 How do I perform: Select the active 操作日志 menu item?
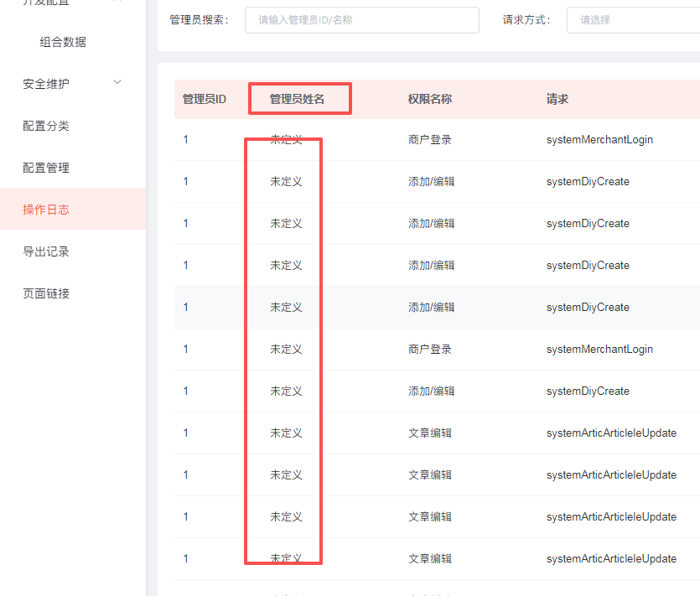[46, 210]
